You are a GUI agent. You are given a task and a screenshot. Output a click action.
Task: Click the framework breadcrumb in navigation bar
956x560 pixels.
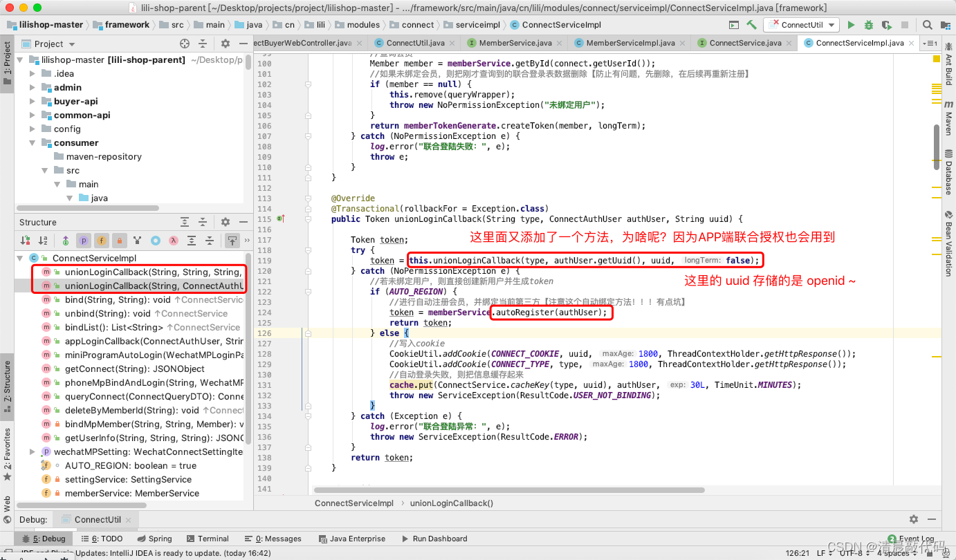121,25
